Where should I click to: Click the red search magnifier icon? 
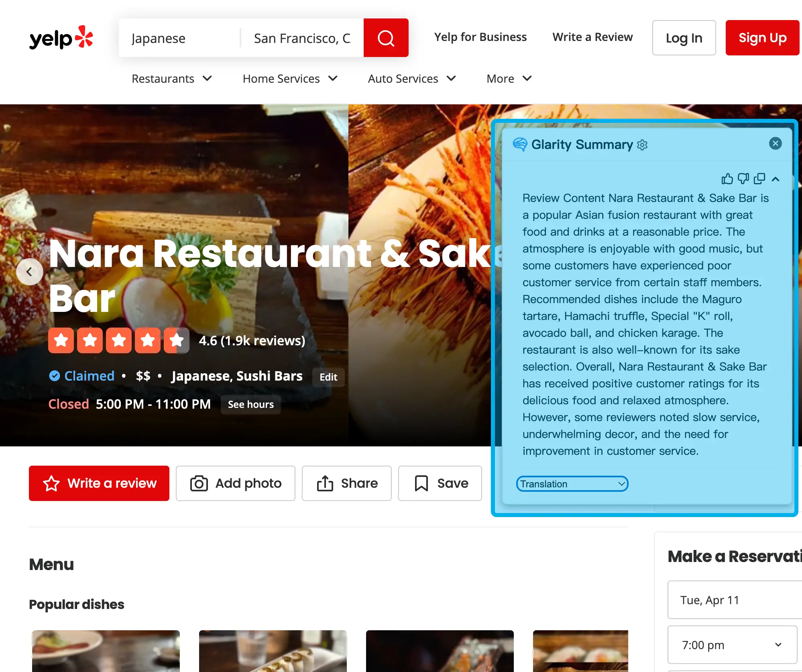pyautogui.click(x=385, y=38)
